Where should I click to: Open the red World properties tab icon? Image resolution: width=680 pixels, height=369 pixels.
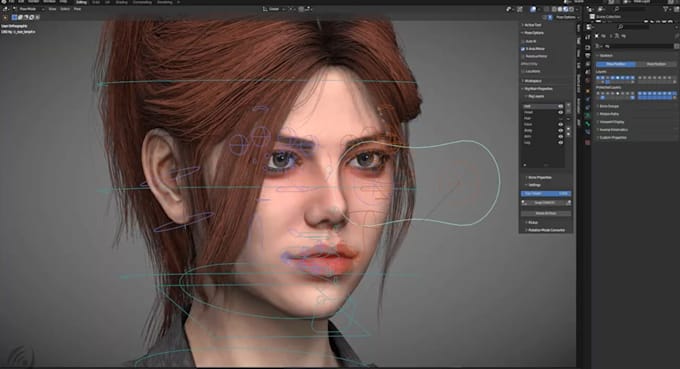pos(588,80)
